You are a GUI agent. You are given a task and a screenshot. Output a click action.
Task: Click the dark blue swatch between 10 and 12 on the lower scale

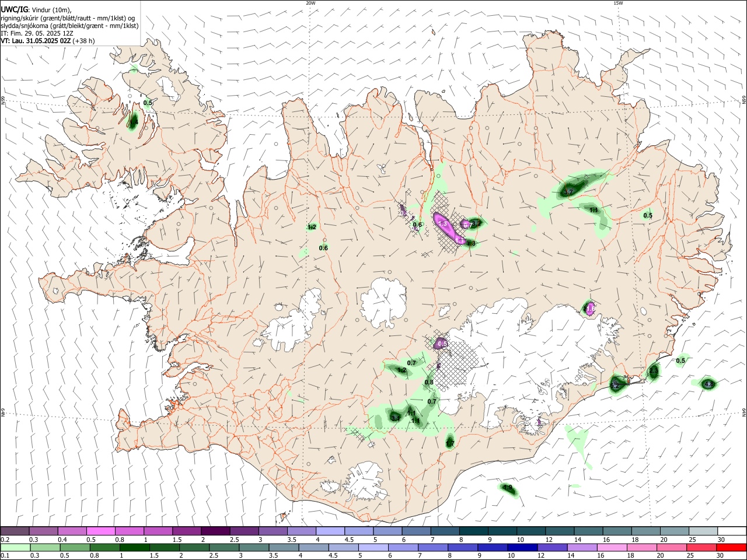coord(522,547)
